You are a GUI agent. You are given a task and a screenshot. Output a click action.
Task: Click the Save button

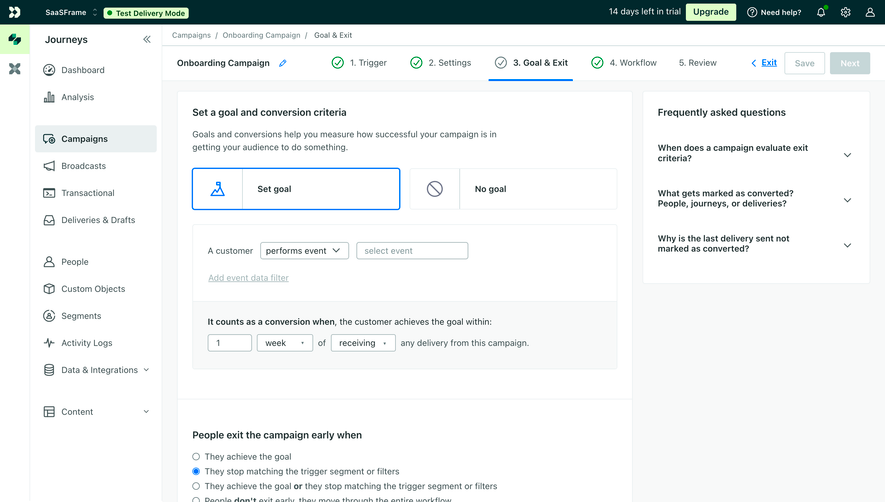click(x=804, y=63)
